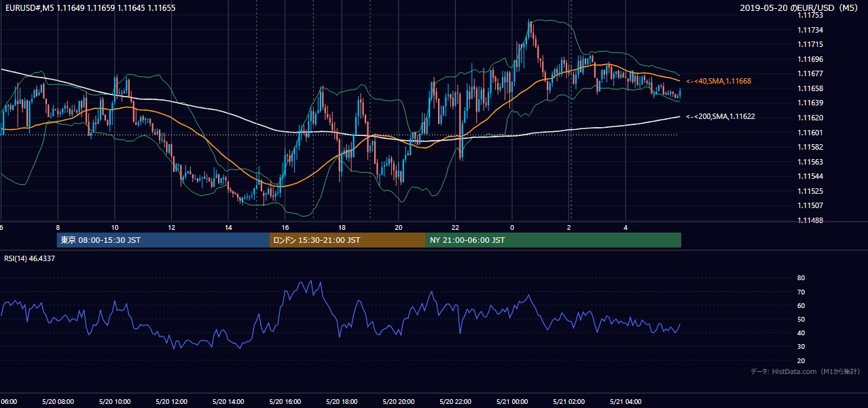Click price axis label 1.11601
This screenshot has height=408, width=868.
[x=810, y=133]
